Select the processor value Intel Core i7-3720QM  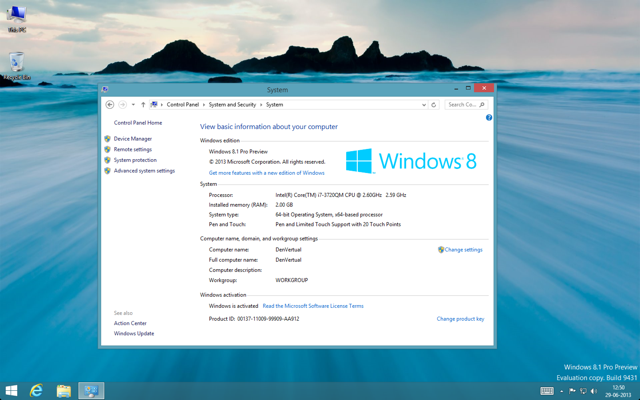[x=341, y=195]
